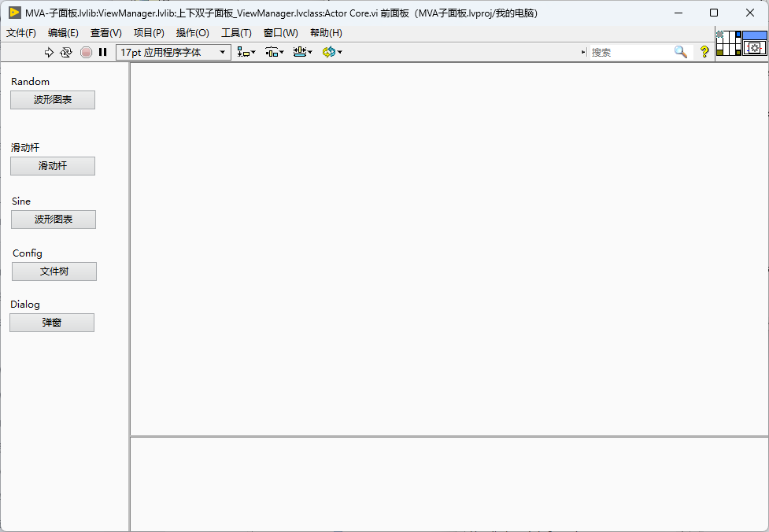Open the 工具(T) menu
The image size is (769, 532).
[x=236, y=33]
